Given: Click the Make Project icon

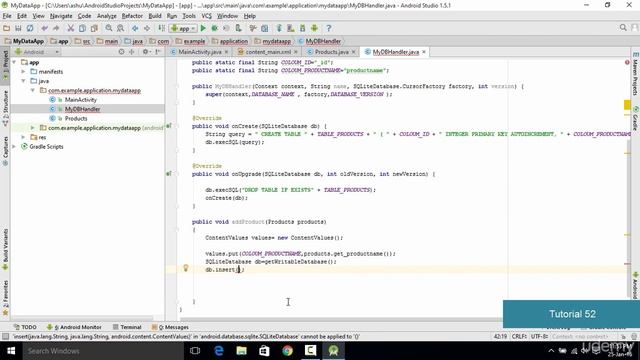Looking at the screenshot, I should 162,28.
